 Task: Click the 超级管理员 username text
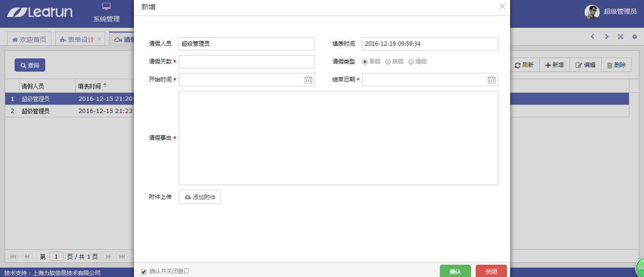coord(620,11)
